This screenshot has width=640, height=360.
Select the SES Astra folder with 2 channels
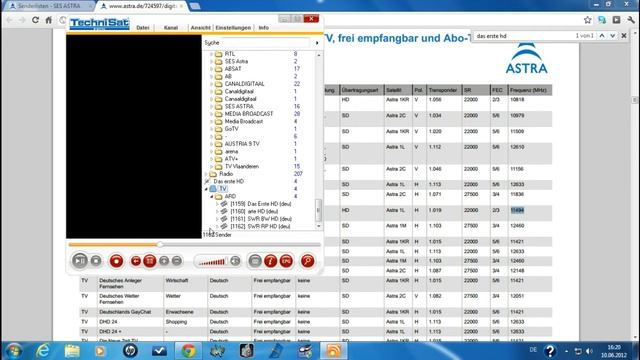[236, 61]
